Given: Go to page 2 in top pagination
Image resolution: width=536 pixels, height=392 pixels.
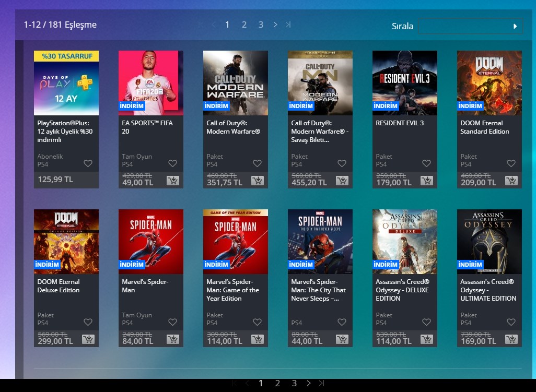Looking at the screenshot, I should 244,25.
